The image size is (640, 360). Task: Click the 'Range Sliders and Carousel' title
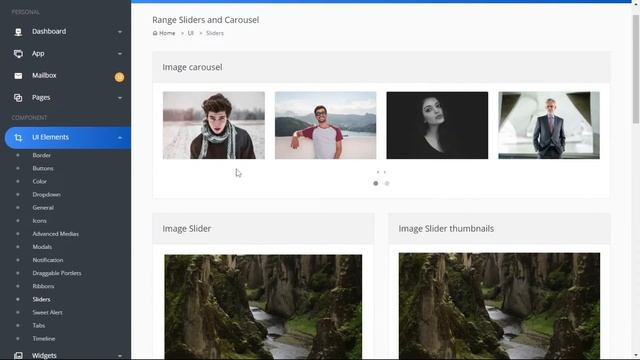coord(206,20)
